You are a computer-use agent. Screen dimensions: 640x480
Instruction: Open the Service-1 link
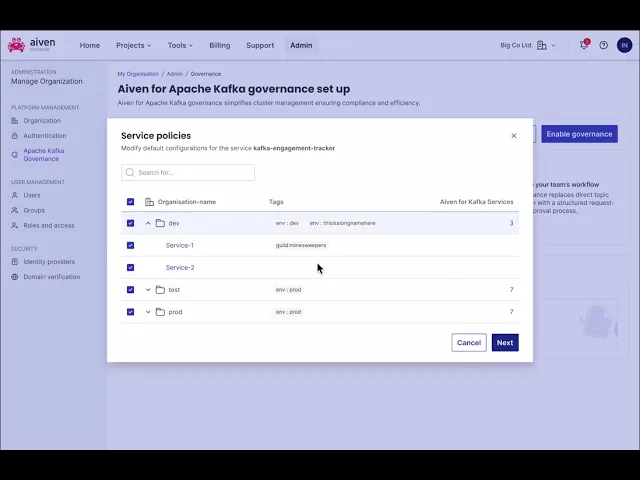coord(180,245)
